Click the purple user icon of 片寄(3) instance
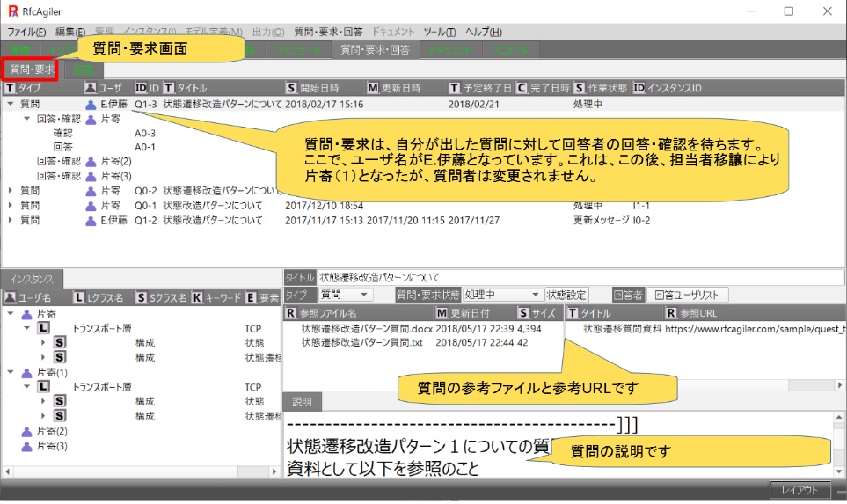The height and width of the screenshot is (504, 847). (x=27, y=447)
